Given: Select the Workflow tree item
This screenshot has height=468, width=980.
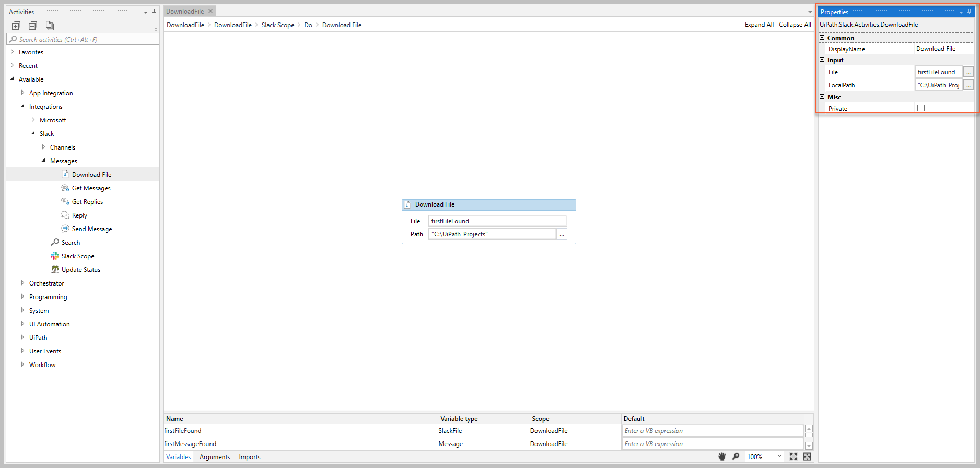Looking at the screenshot, I should pyautogui.click(x=42, y=364).
